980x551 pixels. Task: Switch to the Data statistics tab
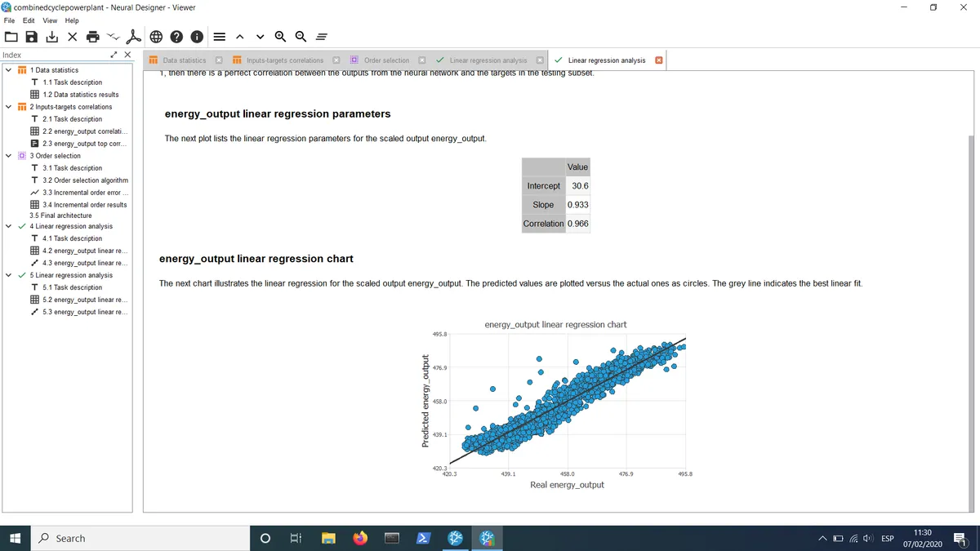coord(184,60)
